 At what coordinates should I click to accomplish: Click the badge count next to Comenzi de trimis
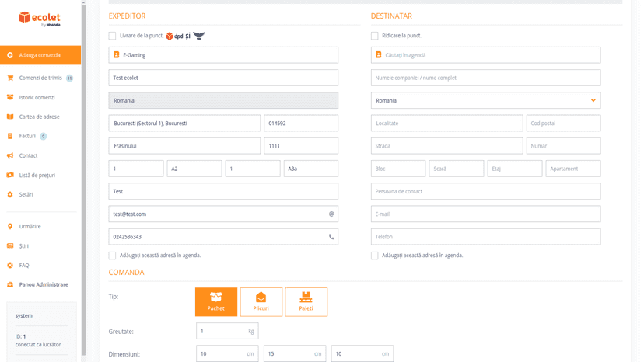69,78
